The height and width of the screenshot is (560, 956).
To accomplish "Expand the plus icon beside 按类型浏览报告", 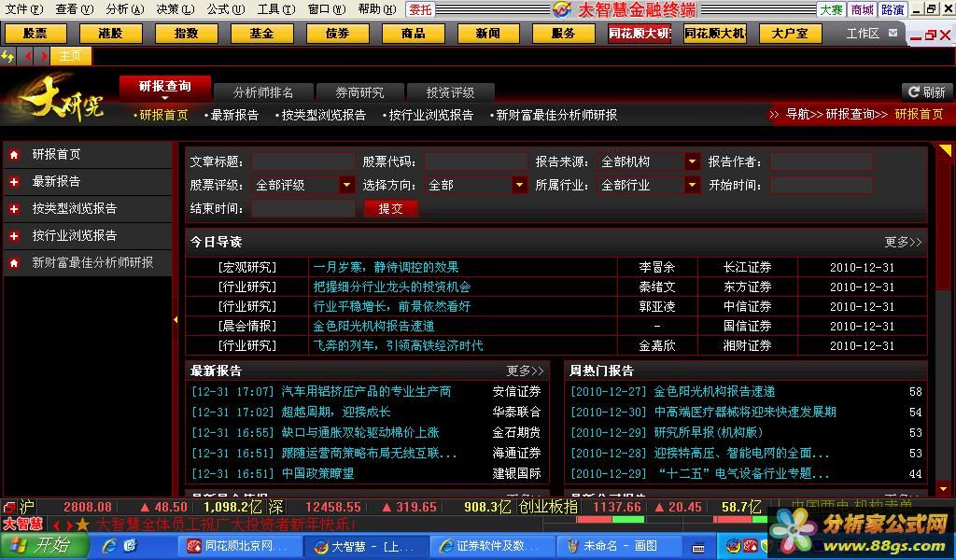I will click(14, 208).
